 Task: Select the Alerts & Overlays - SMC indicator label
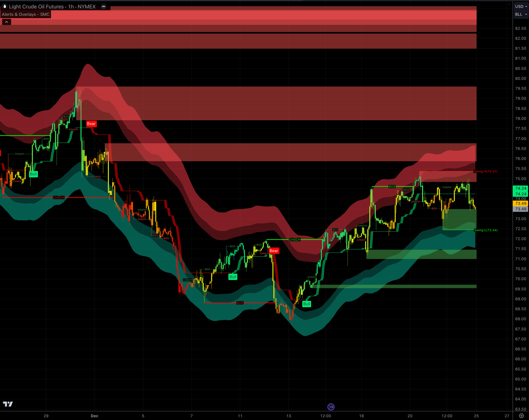click(x=25, y=14)
